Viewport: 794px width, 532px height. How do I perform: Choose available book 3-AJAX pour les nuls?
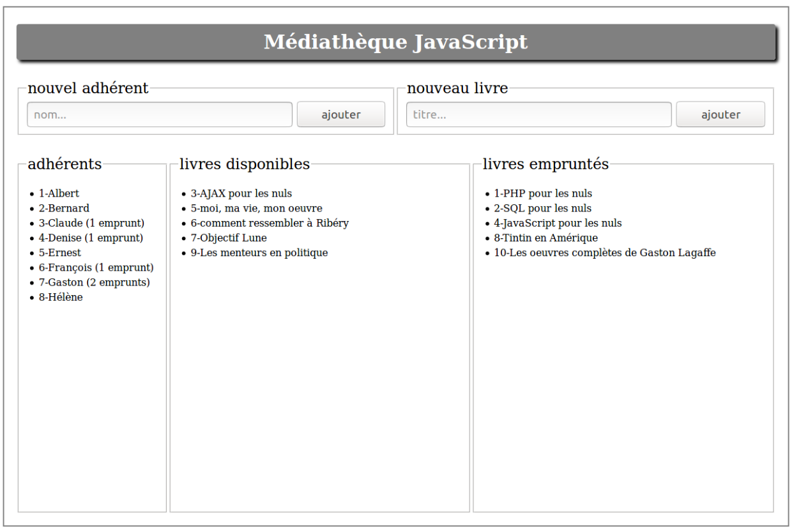pyautogui.click(x=241, y=194)
